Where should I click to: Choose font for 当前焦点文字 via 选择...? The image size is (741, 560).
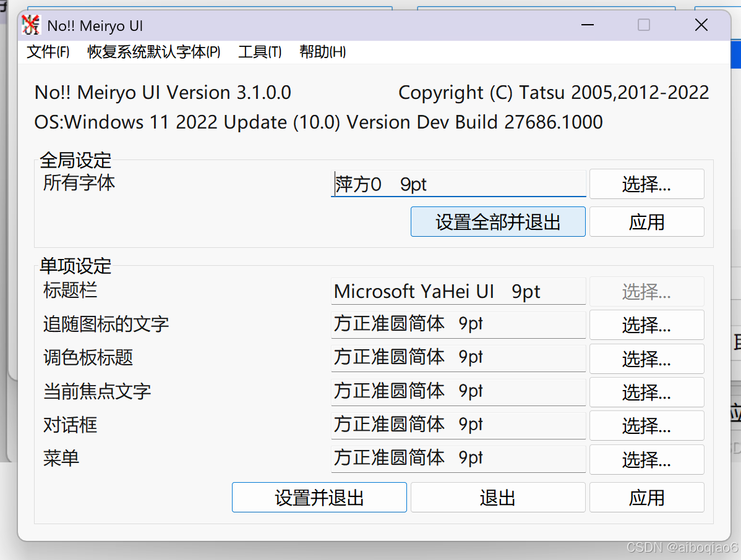(x=646, y=392)
